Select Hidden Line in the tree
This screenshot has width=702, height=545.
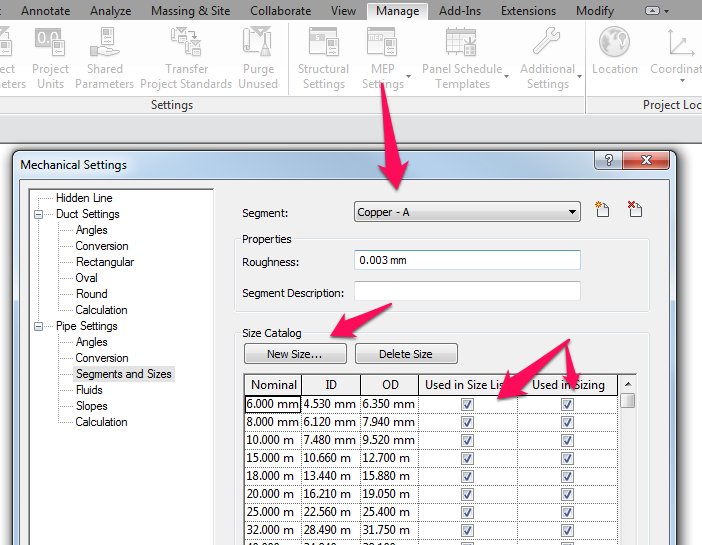click(84, 198)
